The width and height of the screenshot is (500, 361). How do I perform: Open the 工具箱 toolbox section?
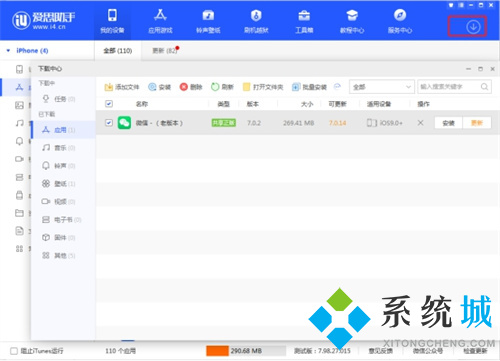[304, 21]
